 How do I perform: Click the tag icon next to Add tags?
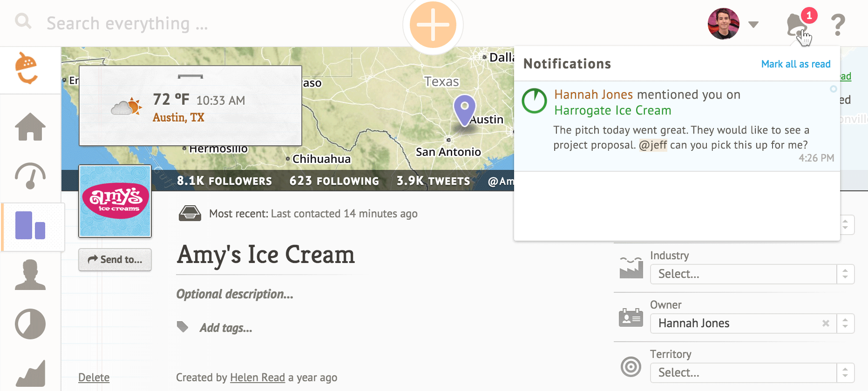point(183,327)
